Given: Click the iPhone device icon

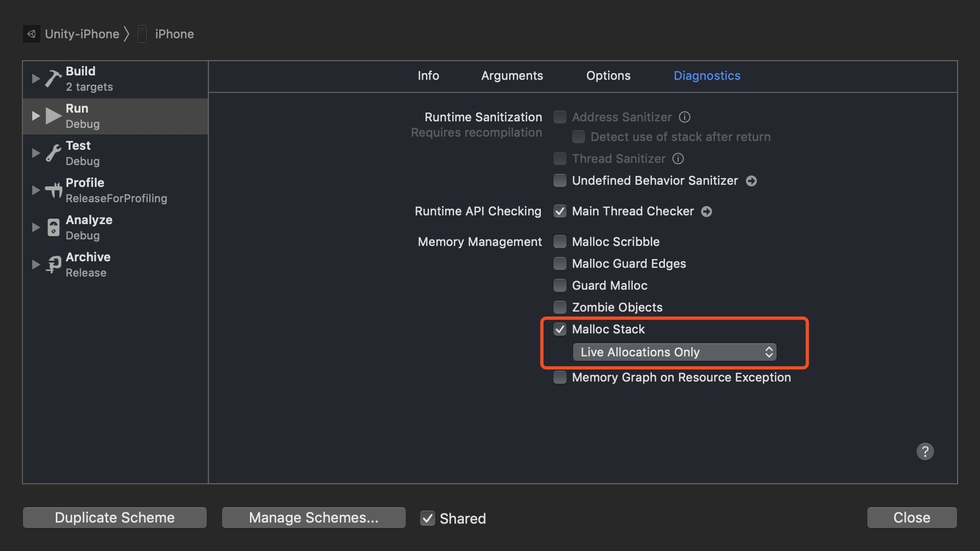Looking at the screenshot, I should [x=142, y=34].
